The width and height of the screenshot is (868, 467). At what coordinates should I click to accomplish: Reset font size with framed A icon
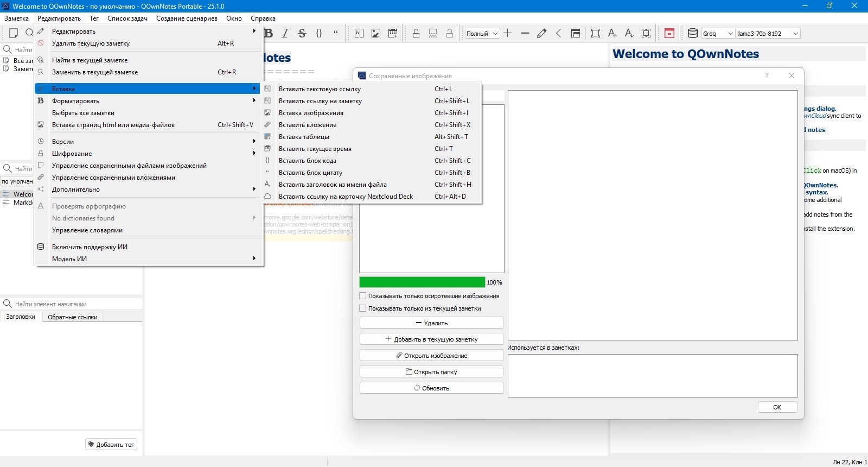click(x=646, y=33)
